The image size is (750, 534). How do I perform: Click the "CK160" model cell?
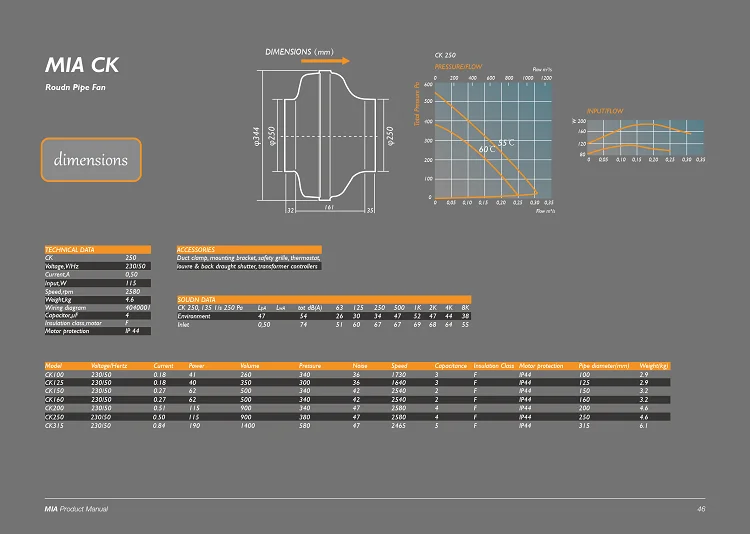click(55, 400)
